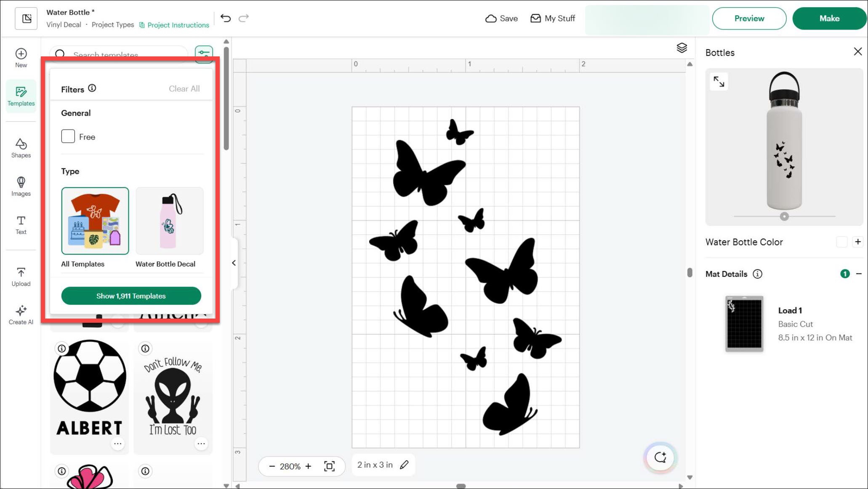Click fit-to-screen zoom icon
Viewport: 868px width, 489px height.
point(330,466)
